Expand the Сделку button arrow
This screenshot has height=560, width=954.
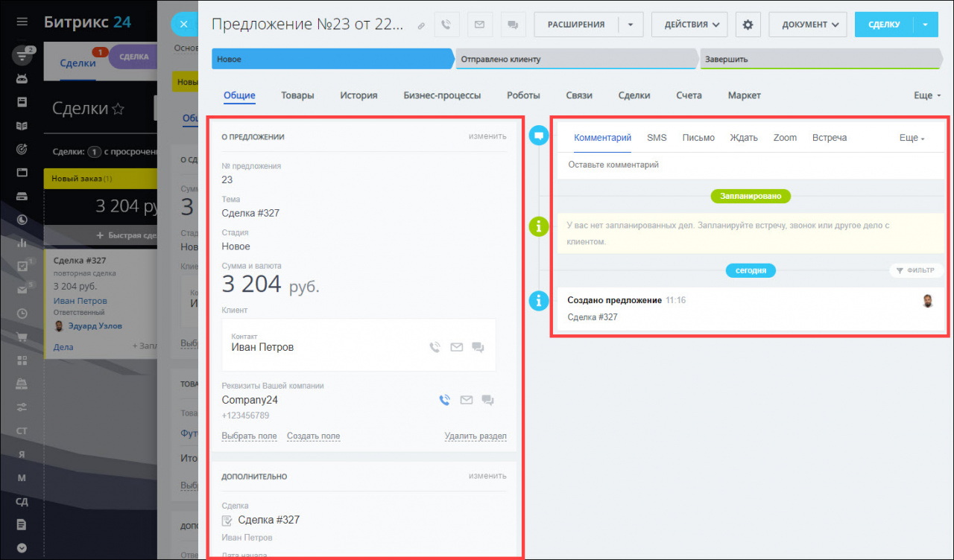click(x=926, y=25)
